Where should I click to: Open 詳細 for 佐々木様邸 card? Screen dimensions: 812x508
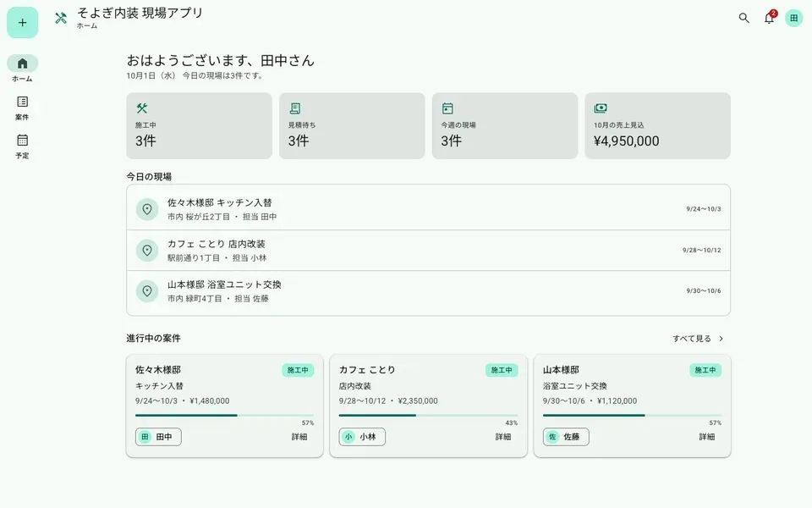[299, 437]
